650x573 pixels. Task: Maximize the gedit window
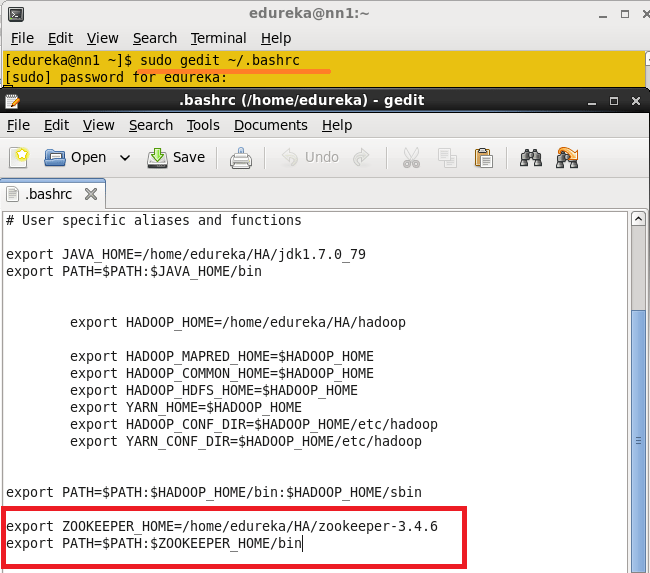point(614,101)
